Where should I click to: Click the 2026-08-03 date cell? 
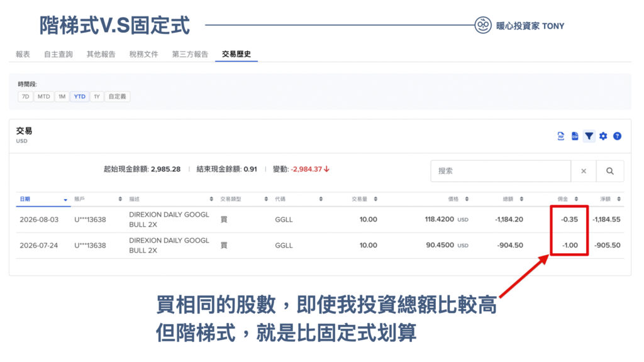click(39, 219)
